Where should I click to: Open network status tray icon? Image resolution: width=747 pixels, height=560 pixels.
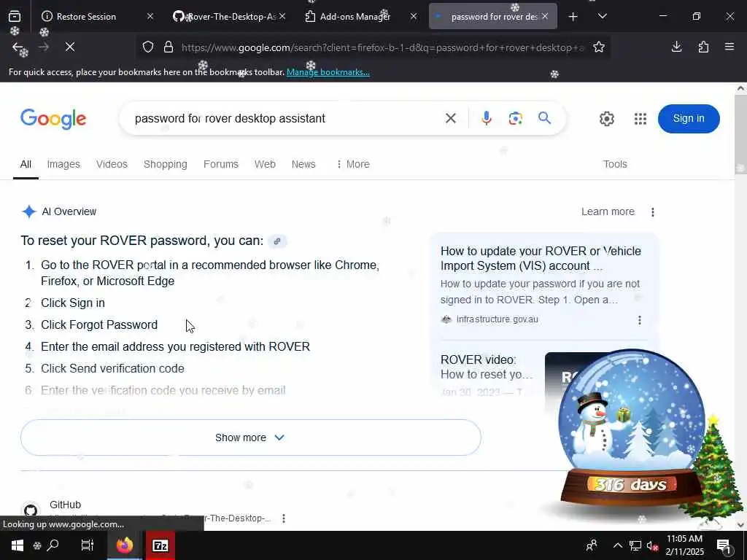(635, 545)
